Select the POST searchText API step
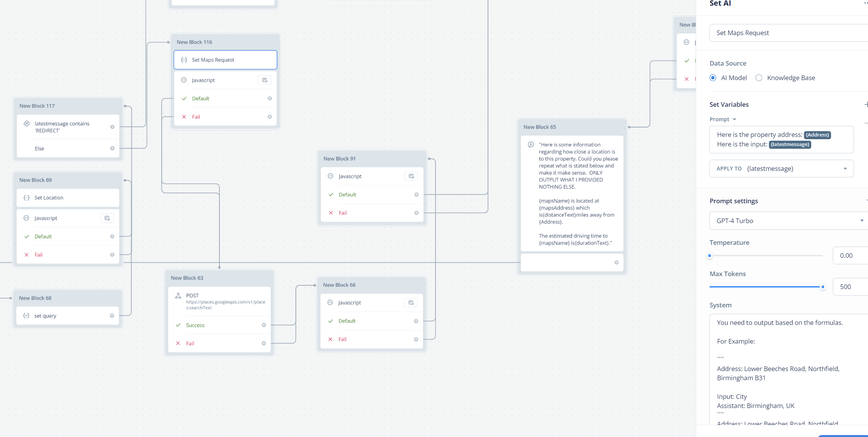Screen dimensions: 868x437 point(219,301)
